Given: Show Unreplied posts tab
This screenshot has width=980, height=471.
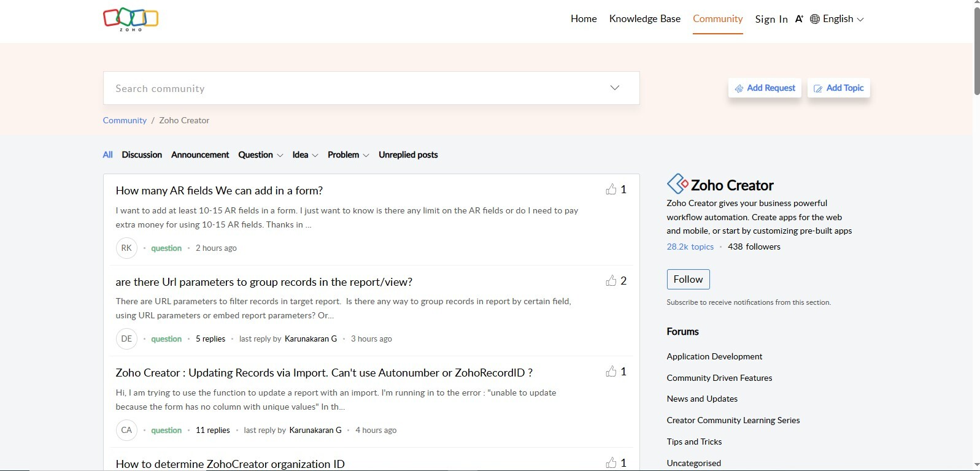Looking at the screenshot, I should 408,155.
